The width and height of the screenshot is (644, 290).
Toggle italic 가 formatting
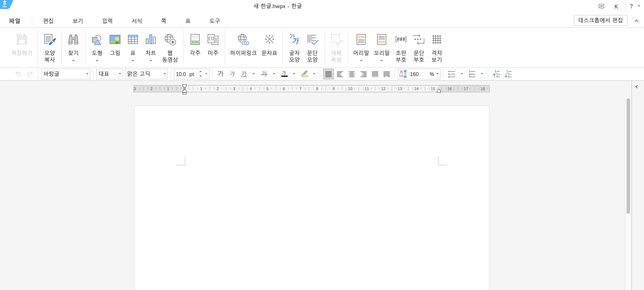pyautogui.click(x=232, y=74)
